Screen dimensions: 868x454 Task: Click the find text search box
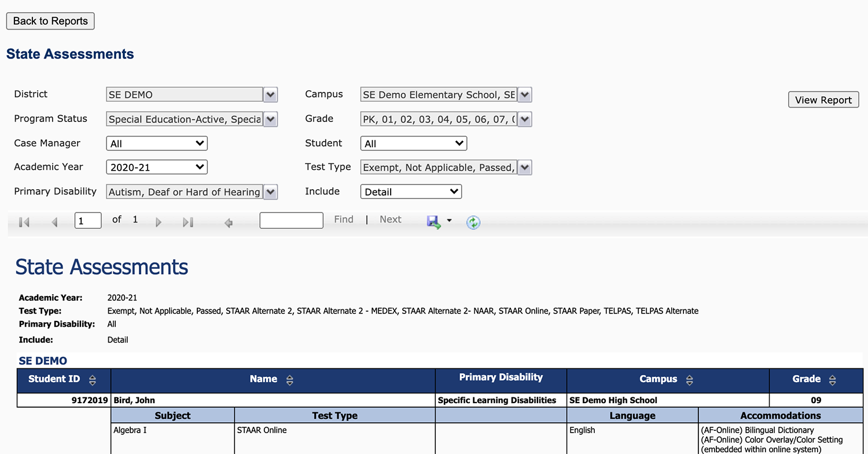(x=291, y=220)
